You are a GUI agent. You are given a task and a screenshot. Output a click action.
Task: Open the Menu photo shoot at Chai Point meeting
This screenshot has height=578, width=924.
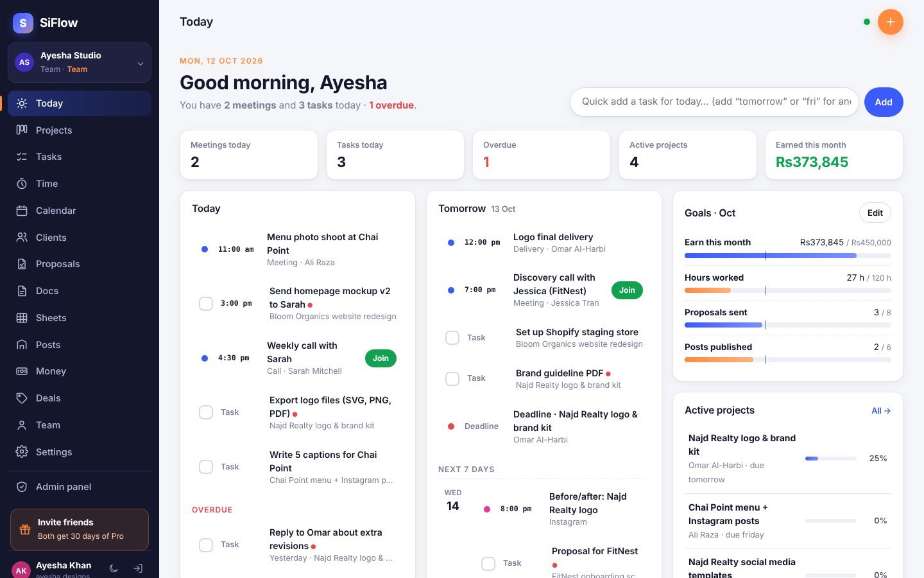pyautogui.click(x=298, y=249)
